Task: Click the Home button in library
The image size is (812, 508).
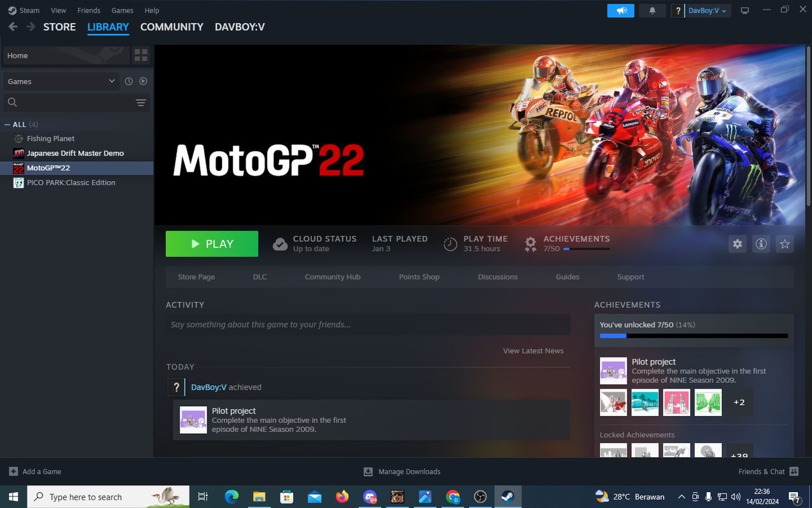Action: click(66, 55)
